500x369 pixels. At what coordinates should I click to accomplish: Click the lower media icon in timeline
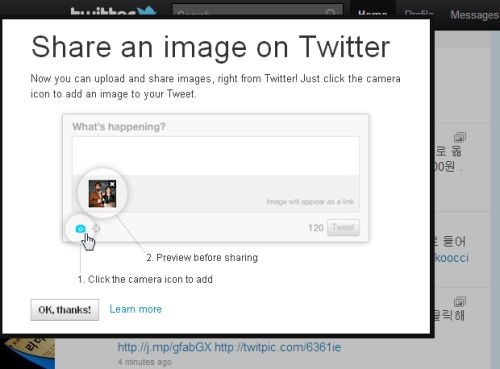[460, 302]
